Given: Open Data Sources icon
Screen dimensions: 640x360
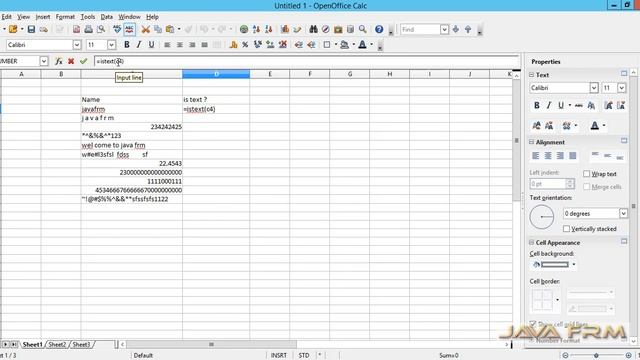Looking at the screenshot, I should [x=350, y=29].
